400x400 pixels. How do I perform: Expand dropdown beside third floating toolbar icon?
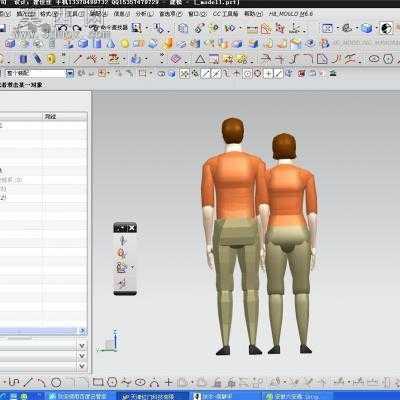(133, 268)
